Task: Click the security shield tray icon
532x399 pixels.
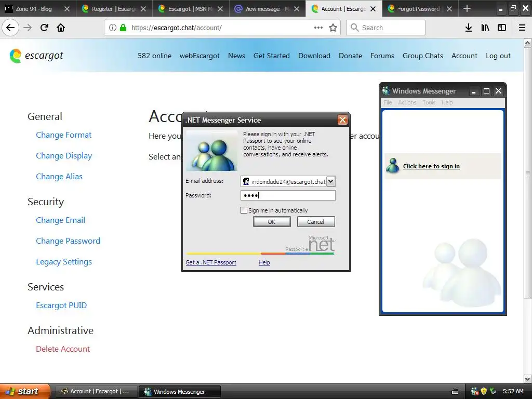Action: (x=484, y=392)
